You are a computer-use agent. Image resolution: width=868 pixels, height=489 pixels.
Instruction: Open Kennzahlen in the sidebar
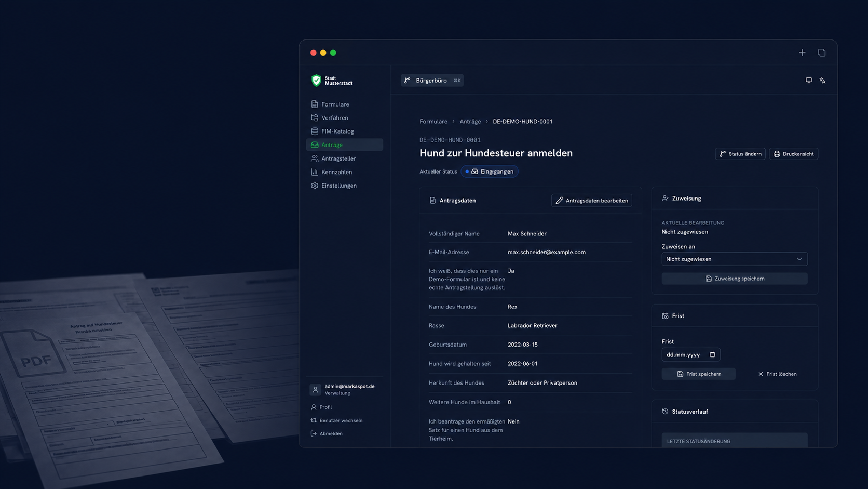click(x=344, y=171)
